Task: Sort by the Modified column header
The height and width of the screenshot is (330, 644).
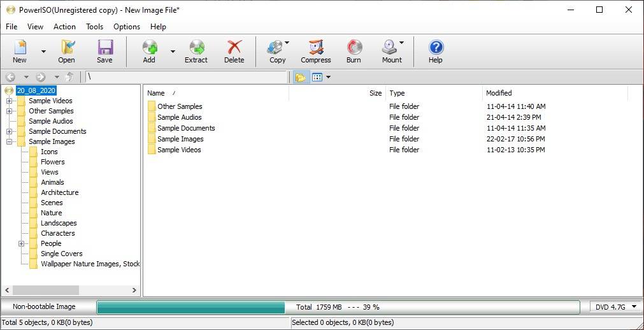Action: [x=555, y=93]
